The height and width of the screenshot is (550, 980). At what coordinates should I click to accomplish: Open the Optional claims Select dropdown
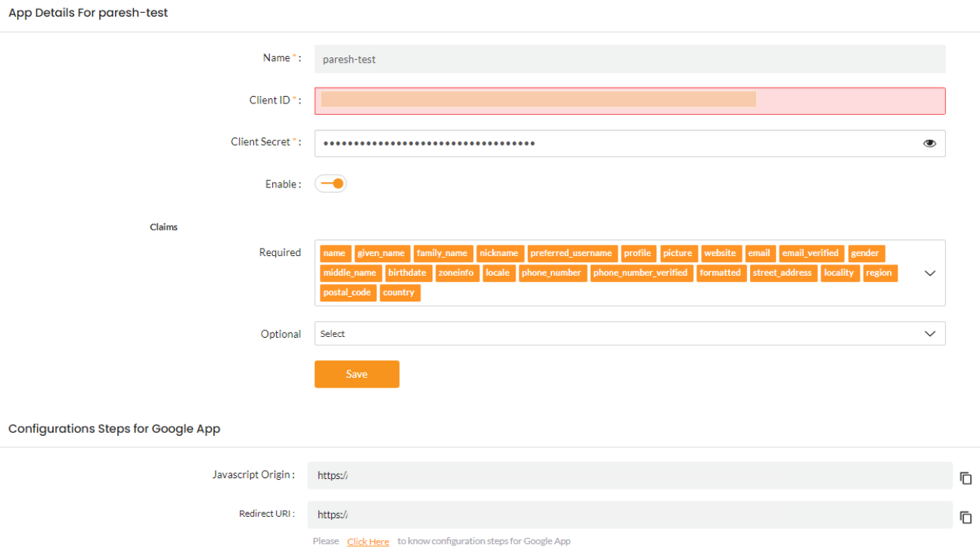[x=929, y=333]
